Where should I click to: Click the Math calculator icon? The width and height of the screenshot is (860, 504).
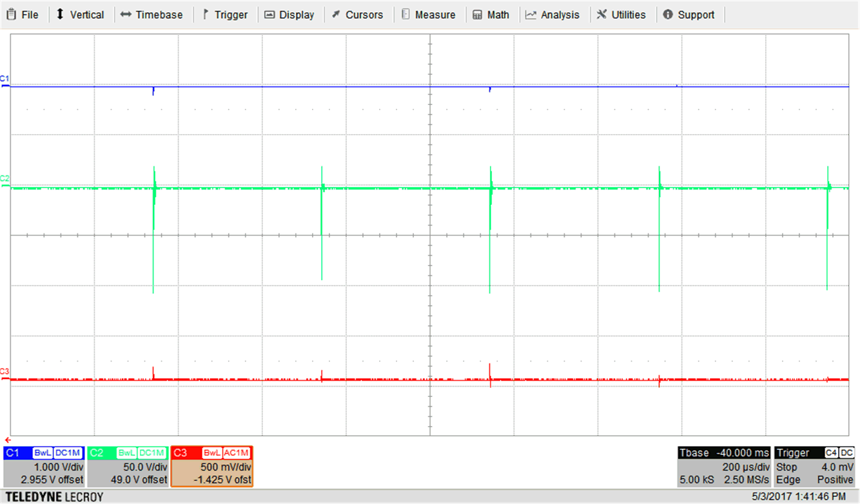pyautogui.click(x=478, y=15)
